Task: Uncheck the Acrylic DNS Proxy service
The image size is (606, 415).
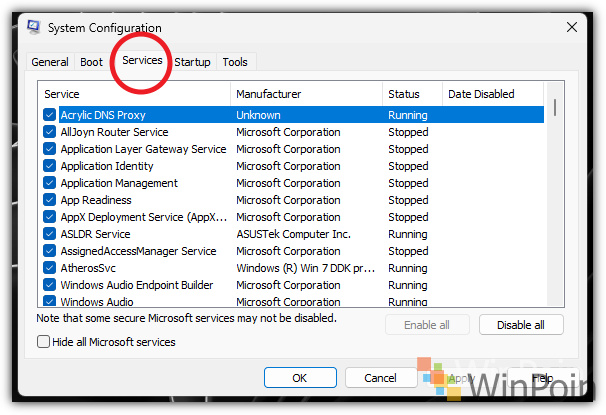Action: point(49,115)
